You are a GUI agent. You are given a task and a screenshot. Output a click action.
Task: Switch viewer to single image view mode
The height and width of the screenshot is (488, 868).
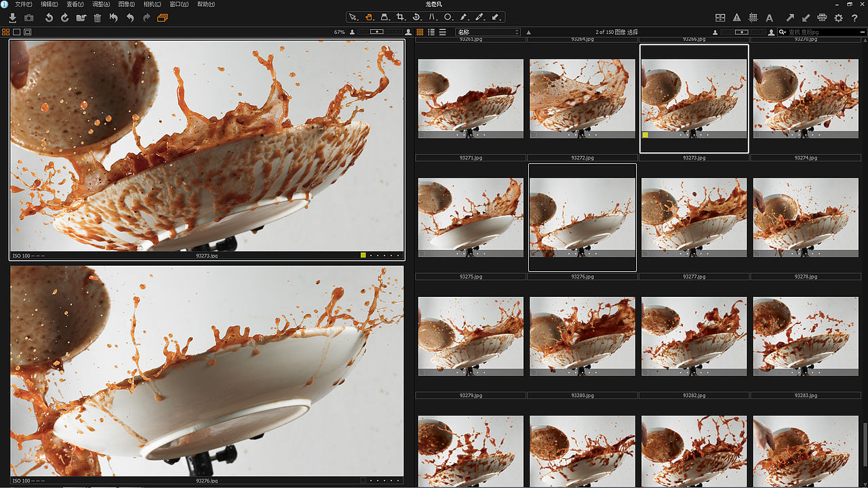tap(17, 32)
